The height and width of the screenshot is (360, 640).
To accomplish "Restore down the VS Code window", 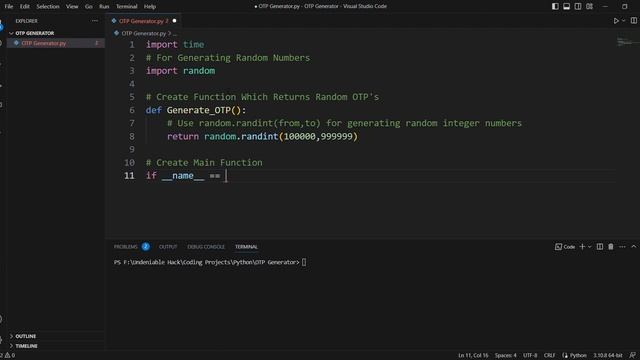I will click(624, 6).
